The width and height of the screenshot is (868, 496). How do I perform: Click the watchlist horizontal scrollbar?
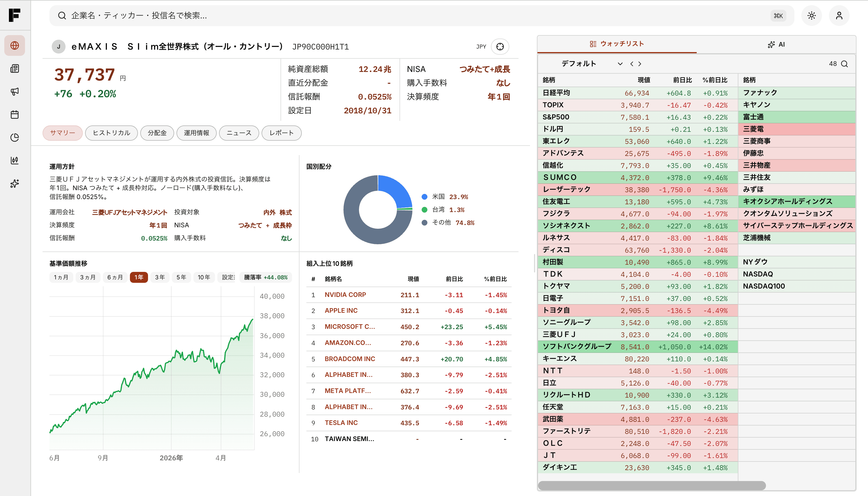(x=652, y=485)
